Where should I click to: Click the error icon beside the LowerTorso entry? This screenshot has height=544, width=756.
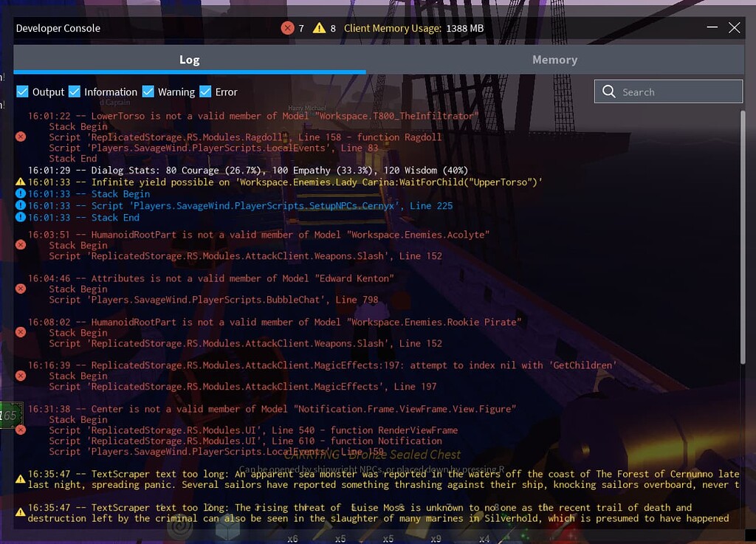pos(21,137)
